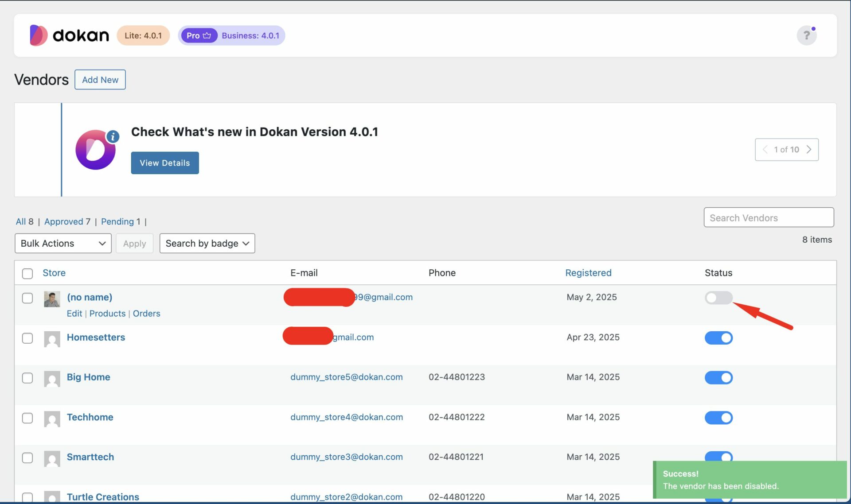
Task: Click the Business: 4.0.1 label
Action: pyautogui.click(x=250, y=35)
